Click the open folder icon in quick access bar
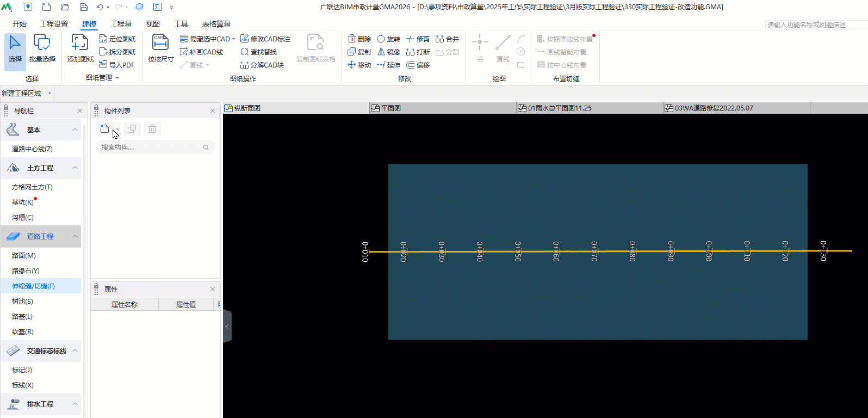Image resolution: width=868 pixels, height=418 pixels. click(65, 7)
